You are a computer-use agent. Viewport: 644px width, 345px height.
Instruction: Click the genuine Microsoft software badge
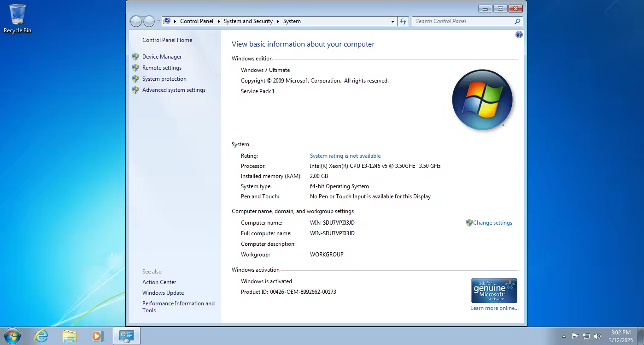[494, 291]
